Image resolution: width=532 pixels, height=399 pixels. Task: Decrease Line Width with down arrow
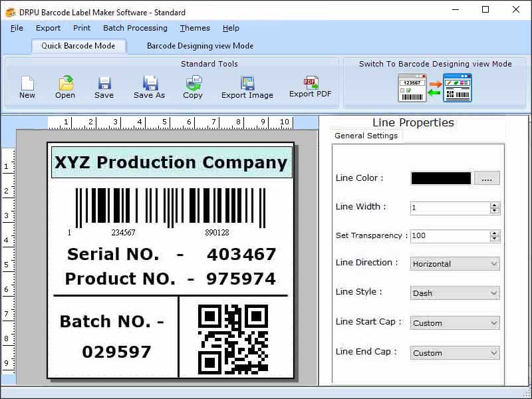495,211
